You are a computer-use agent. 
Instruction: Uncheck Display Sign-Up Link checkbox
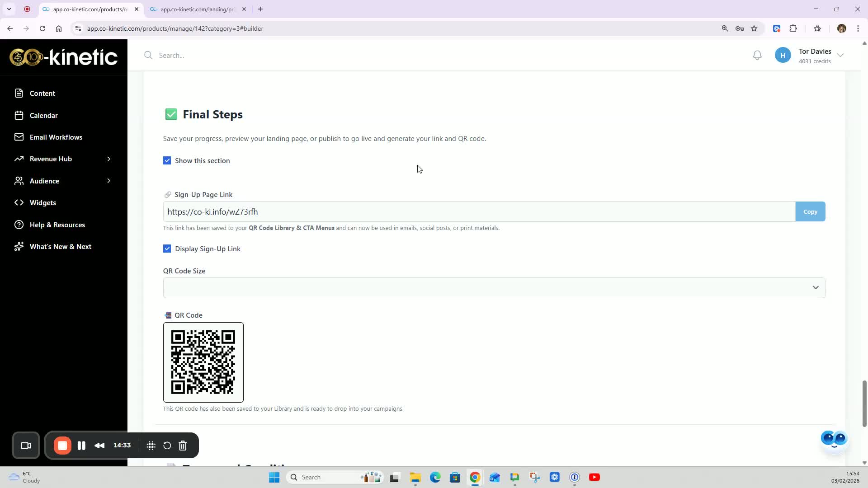click(167, 249)
